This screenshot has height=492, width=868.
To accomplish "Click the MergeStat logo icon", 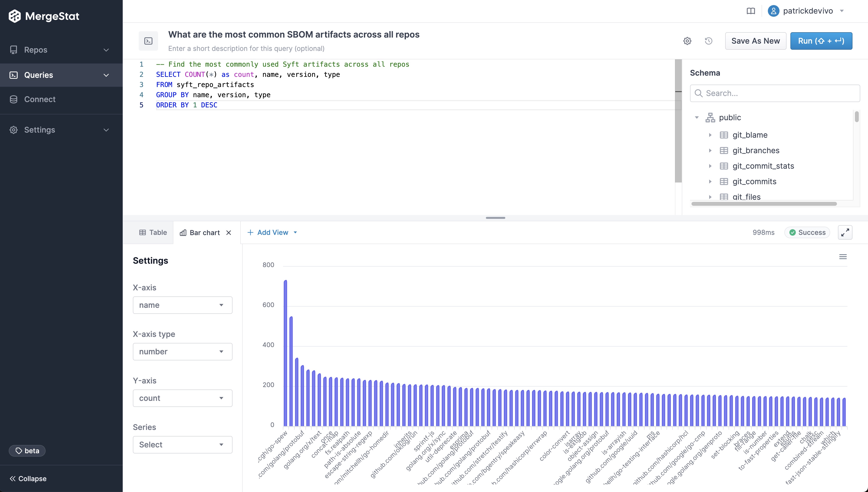I will click(x=15, y=16).
